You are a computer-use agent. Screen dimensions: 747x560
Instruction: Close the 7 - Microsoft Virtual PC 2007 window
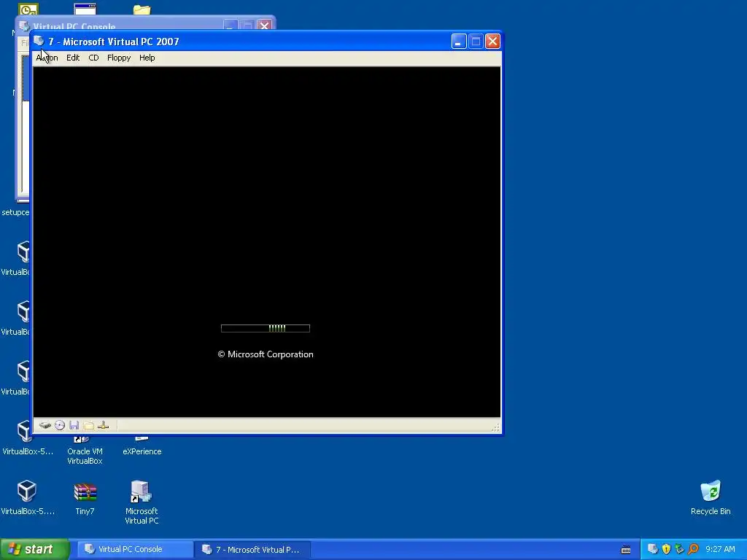[492, 42]
